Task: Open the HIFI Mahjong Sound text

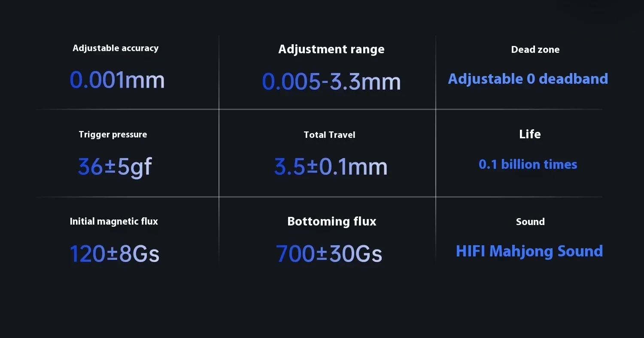Action: point(529,251)
